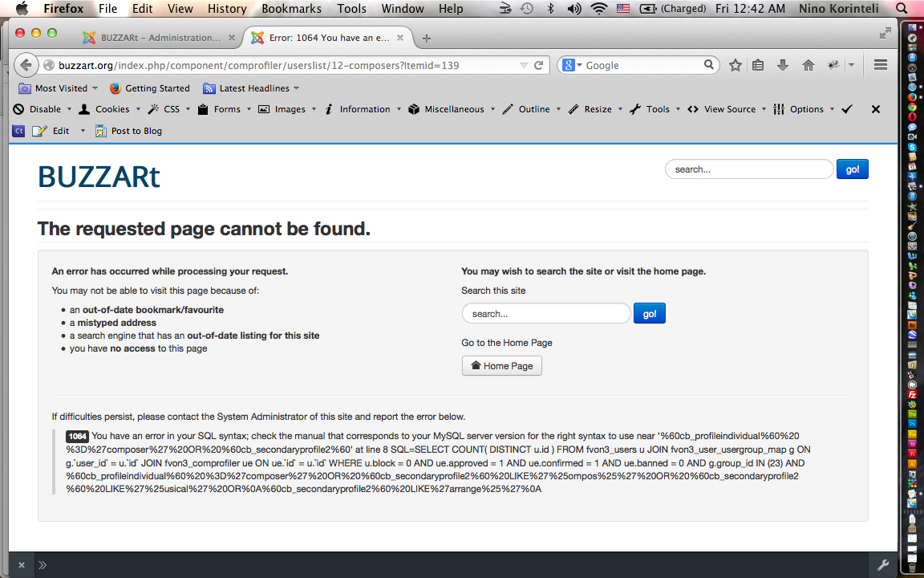This screenshot has width=924, height=578.
Task: Go back with the browser back arrow
Action: [x=26, y=65]
